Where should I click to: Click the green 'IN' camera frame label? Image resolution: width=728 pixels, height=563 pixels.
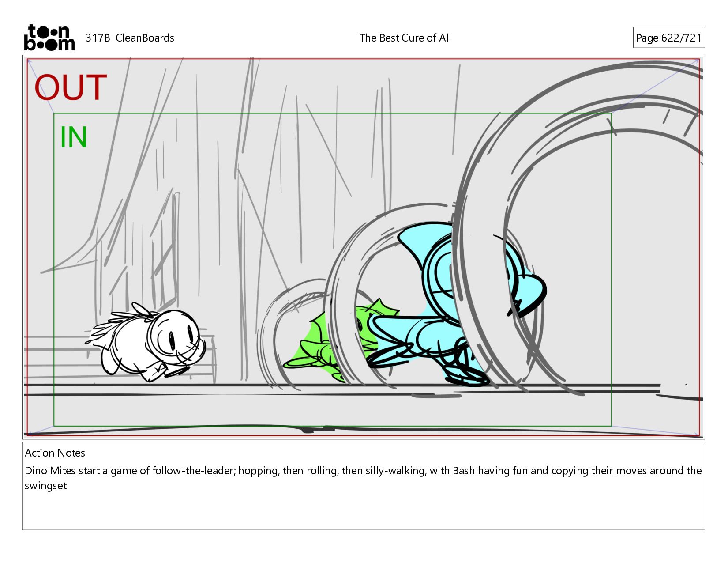(73, 137)
